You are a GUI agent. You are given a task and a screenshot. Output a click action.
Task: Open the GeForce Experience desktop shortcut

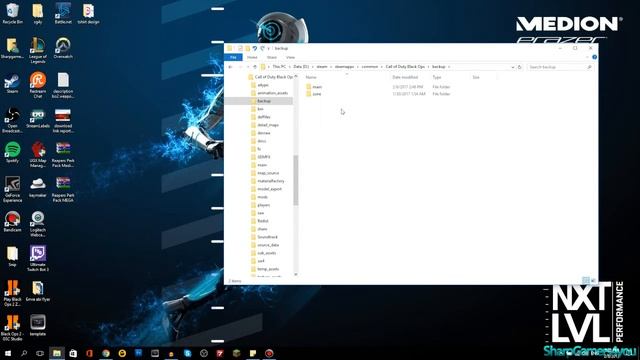tap(12, 189)
